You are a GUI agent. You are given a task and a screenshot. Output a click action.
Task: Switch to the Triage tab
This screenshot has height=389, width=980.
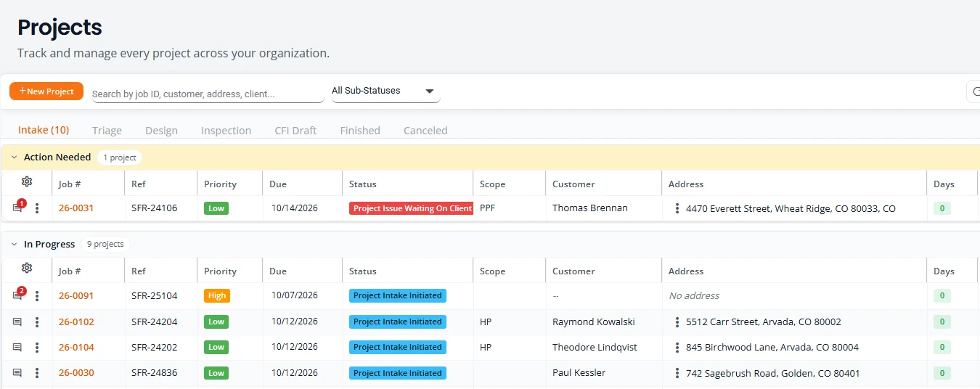[107, 131]
